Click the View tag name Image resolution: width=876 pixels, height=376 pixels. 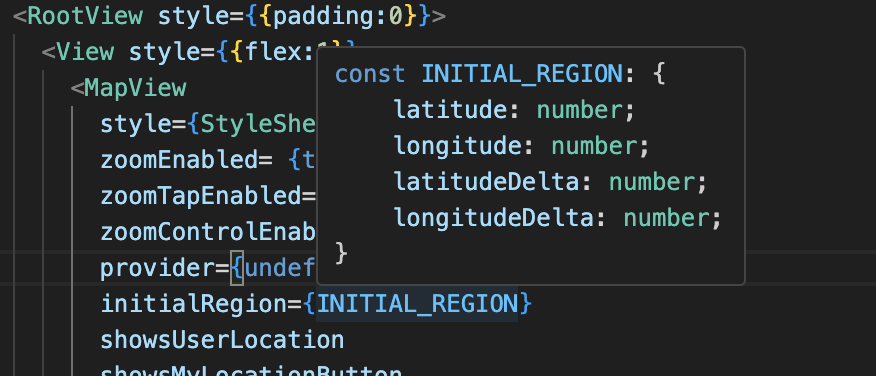tap(85, 52)
